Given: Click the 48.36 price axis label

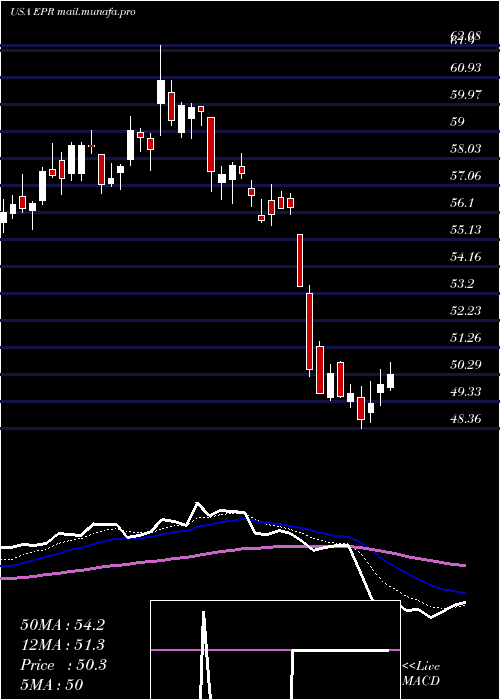Looking at the screenshot, I should [466, 419].
